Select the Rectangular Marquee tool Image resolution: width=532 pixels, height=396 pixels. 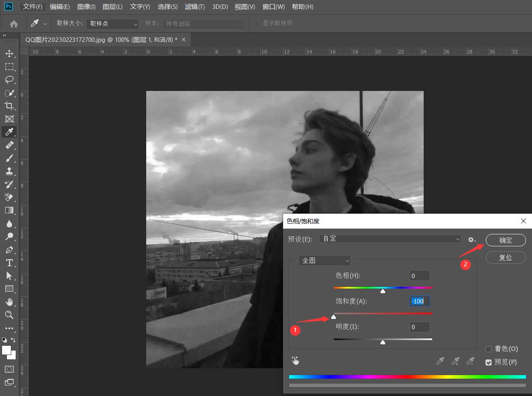click(x=9, y=67)
